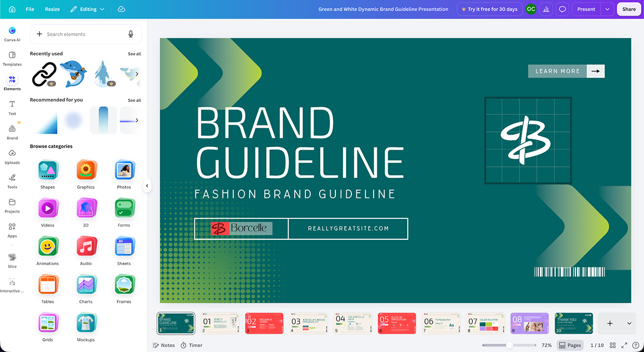Adjust the zoom slider handle
644x352 pixels.
509,345
